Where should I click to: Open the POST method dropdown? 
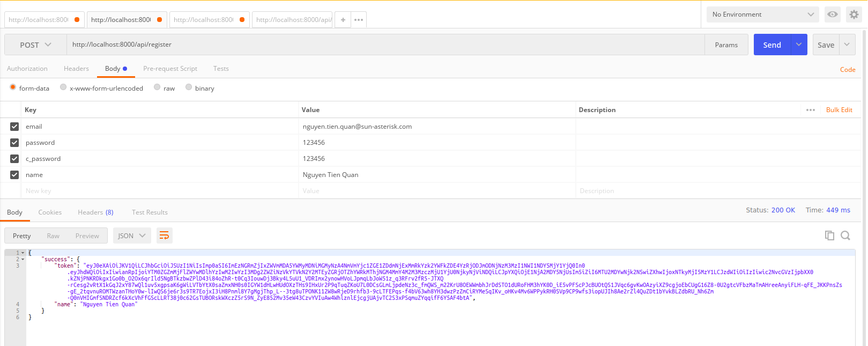point(35,45)
